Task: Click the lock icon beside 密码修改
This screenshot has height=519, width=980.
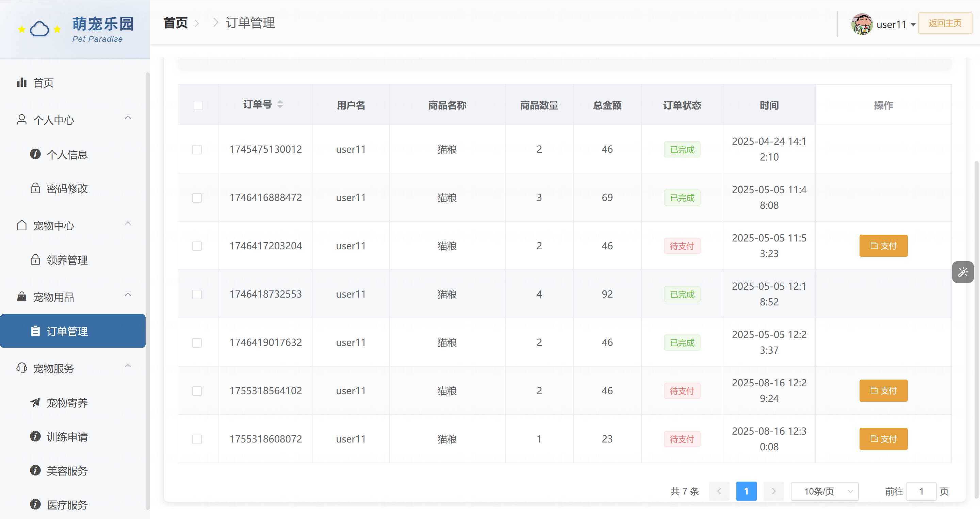Action: pos(35,188)
